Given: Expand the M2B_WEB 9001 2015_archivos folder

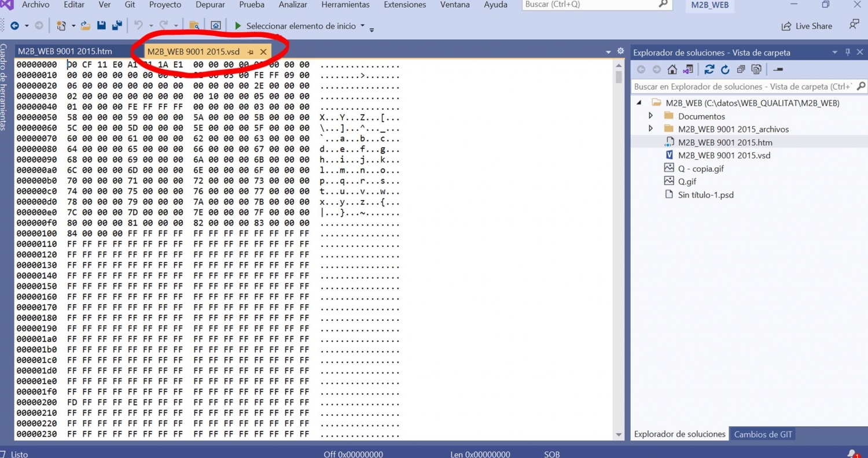Looking at the screenshot, I should [651, 129].
